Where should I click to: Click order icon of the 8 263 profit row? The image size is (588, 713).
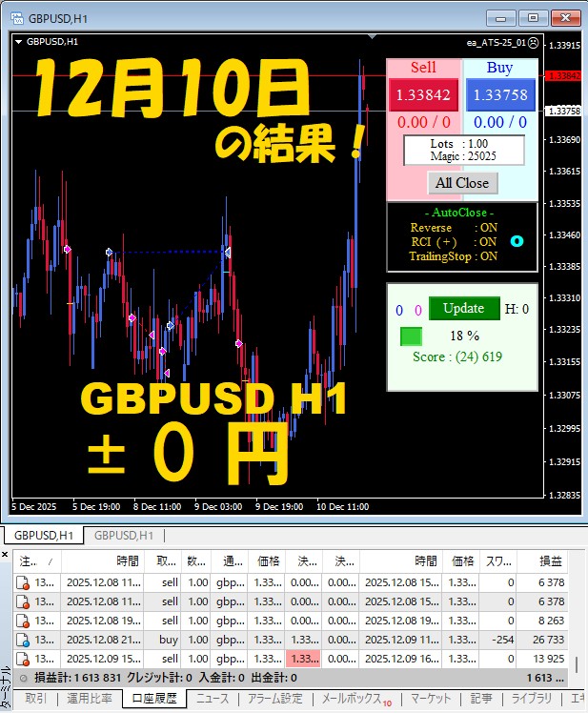[x=23, y=621]
